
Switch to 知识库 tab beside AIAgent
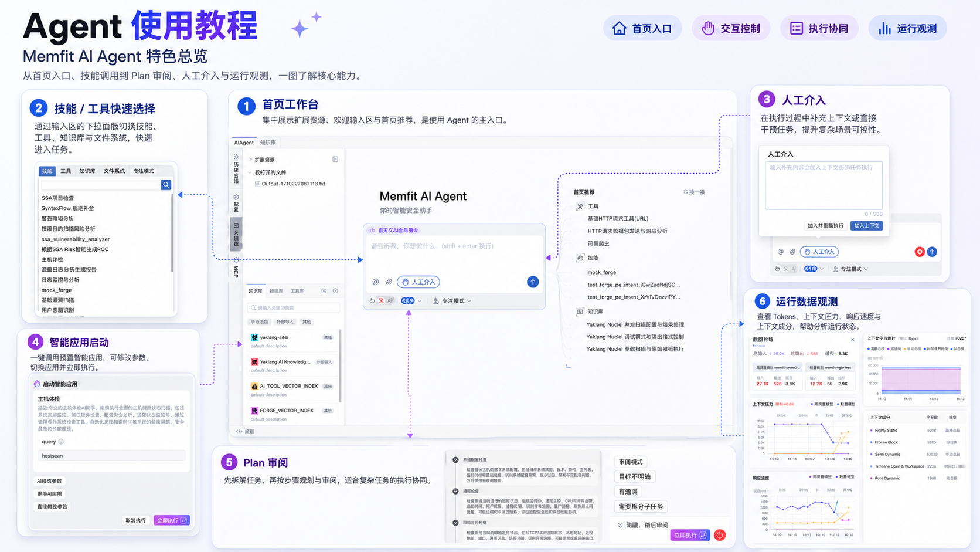point(268,143)
